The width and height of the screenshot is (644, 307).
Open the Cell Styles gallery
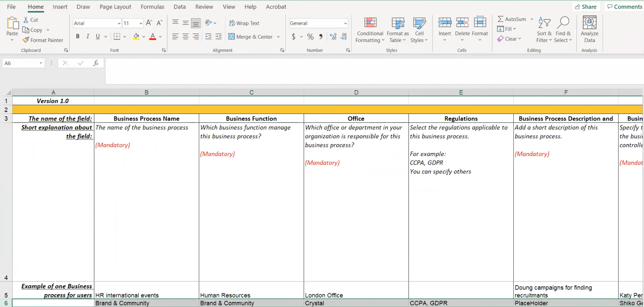pos(419,30)
